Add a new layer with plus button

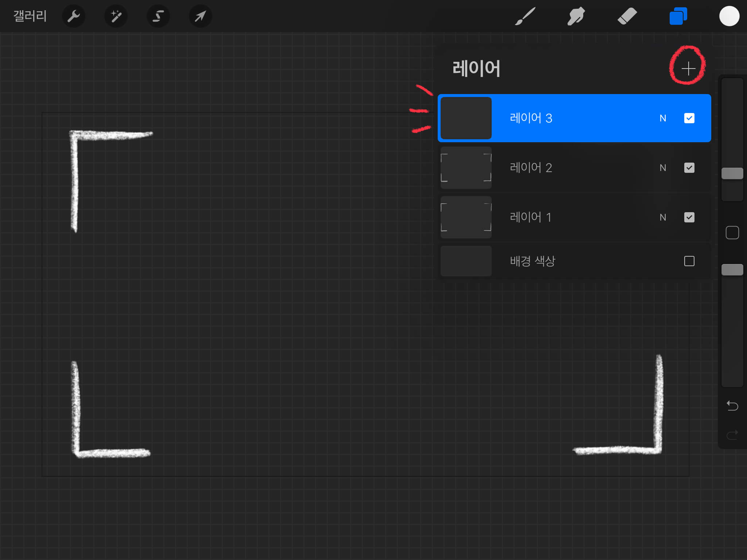(688, 68)
